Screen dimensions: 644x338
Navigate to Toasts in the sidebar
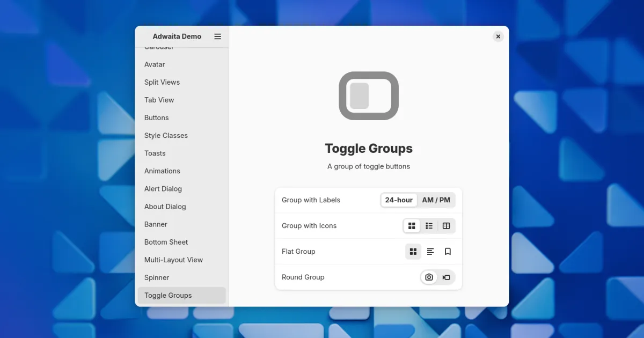pyautogui.click(x=155, y=153)
